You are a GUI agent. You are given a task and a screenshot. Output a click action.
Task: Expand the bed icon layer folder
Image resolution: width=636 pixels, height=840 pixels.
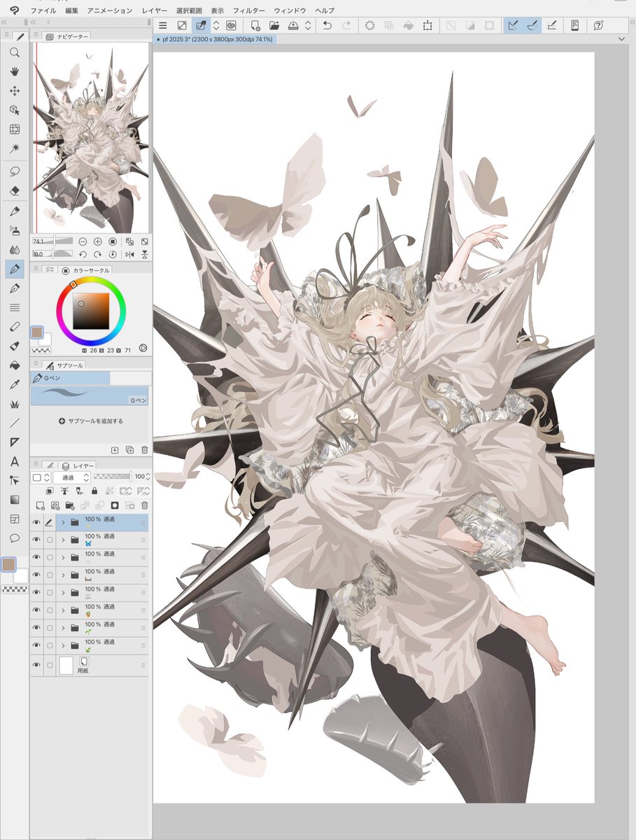pyautogui.click(x=63, y=575)
